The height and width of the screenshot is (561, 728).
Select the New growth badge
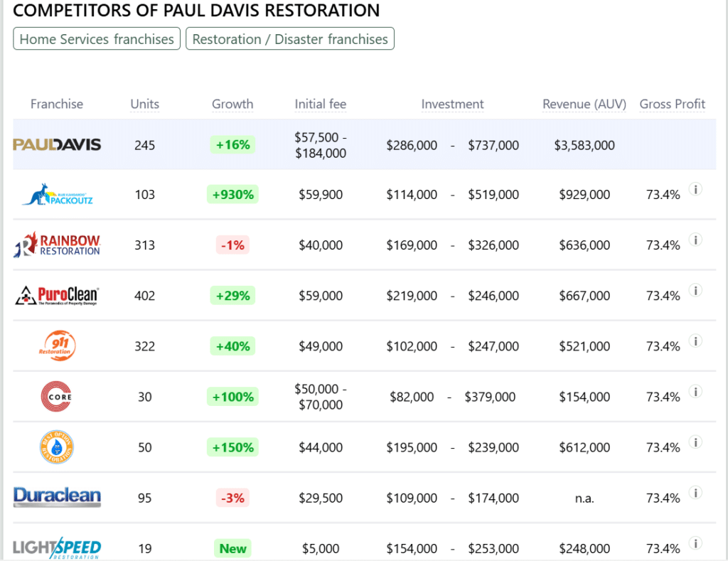(x=232, y=548)
